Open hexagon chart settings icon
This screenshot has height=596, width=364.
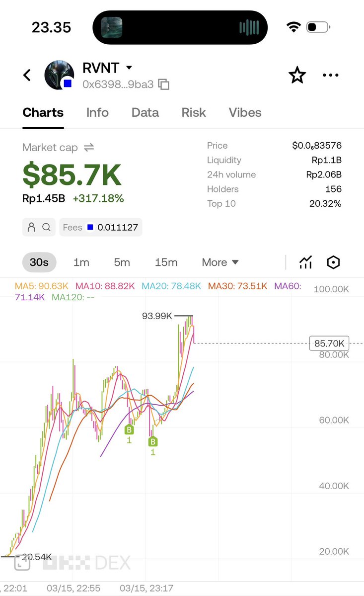pyautogui.click(x=333, y=262)
